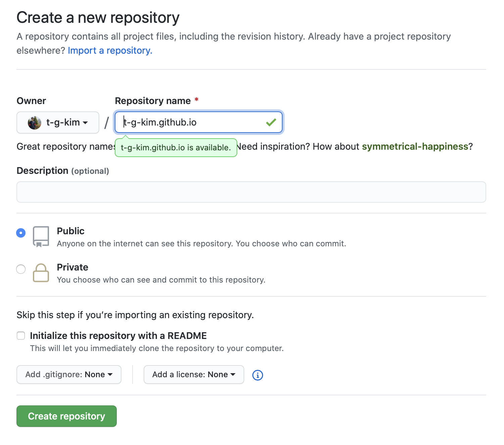The height and width of the screenshot is (445, 504).
Task: Click the license info icon
Action: [257, 375]
